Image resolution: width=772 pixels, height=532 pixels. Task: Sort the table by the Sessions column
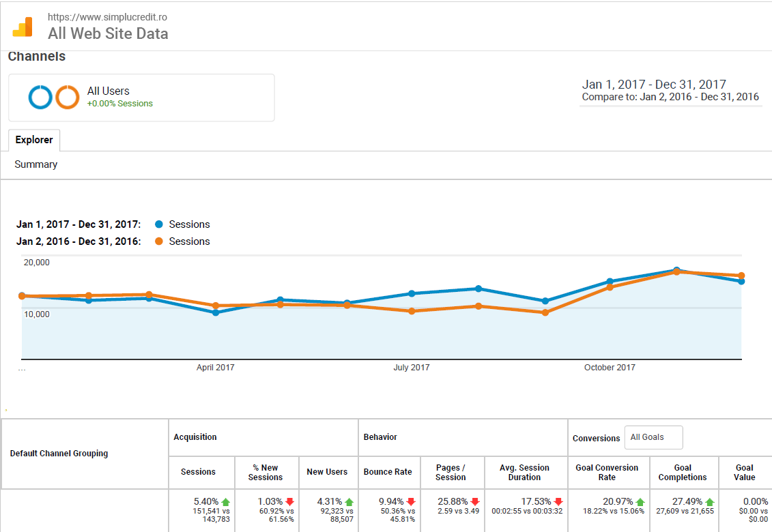(198, 472)
